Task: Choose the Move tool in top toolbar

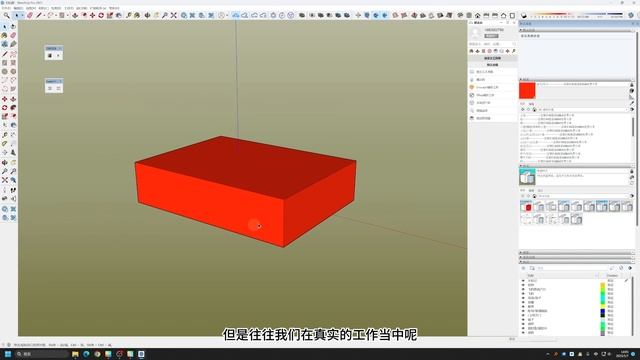Action: 93,16
